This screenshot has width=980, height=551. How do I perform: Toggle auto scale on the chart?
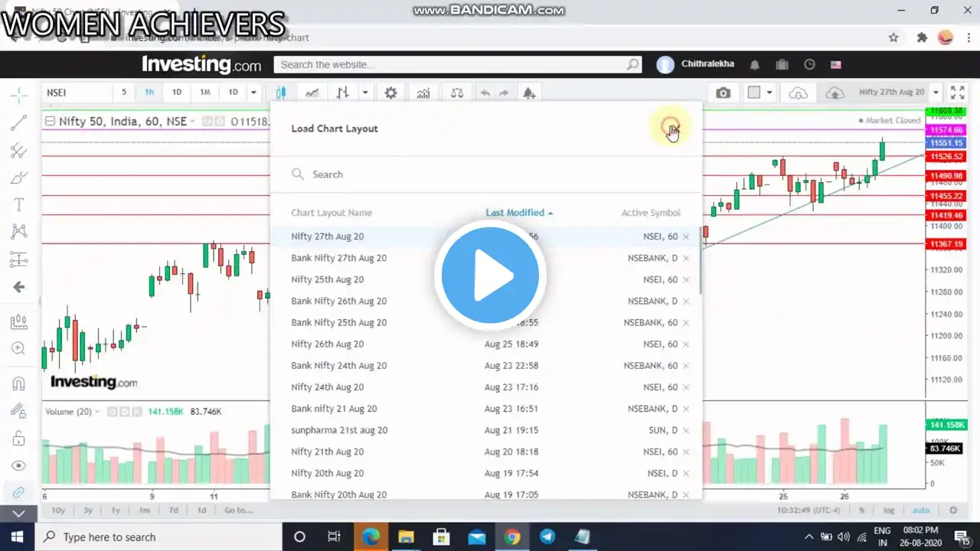coord(921,510)
